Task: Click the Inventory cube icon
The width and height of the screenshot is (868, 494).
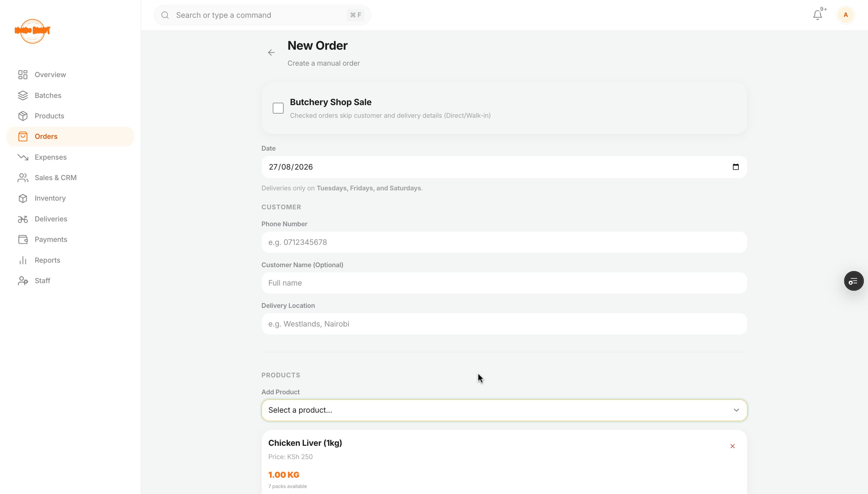Action: pos(23,198)
